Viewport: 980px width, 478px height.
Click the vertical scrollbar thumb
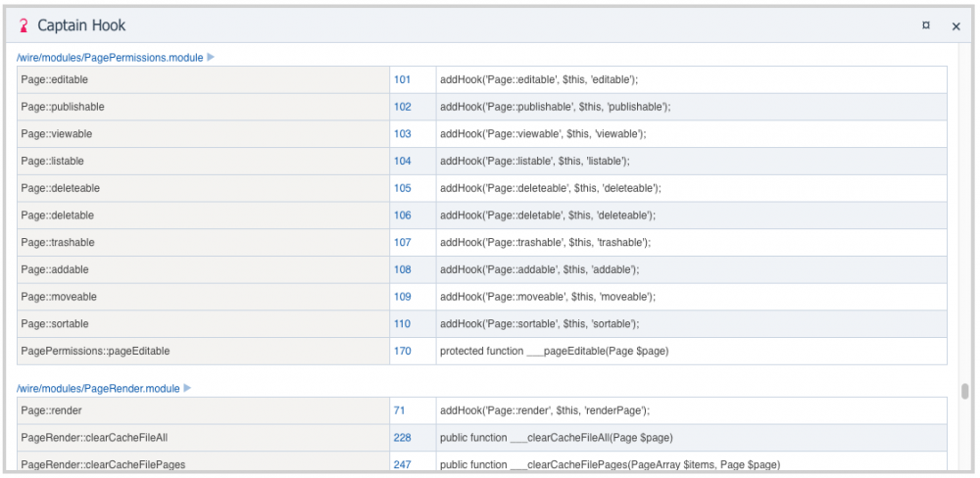point(964,392)
